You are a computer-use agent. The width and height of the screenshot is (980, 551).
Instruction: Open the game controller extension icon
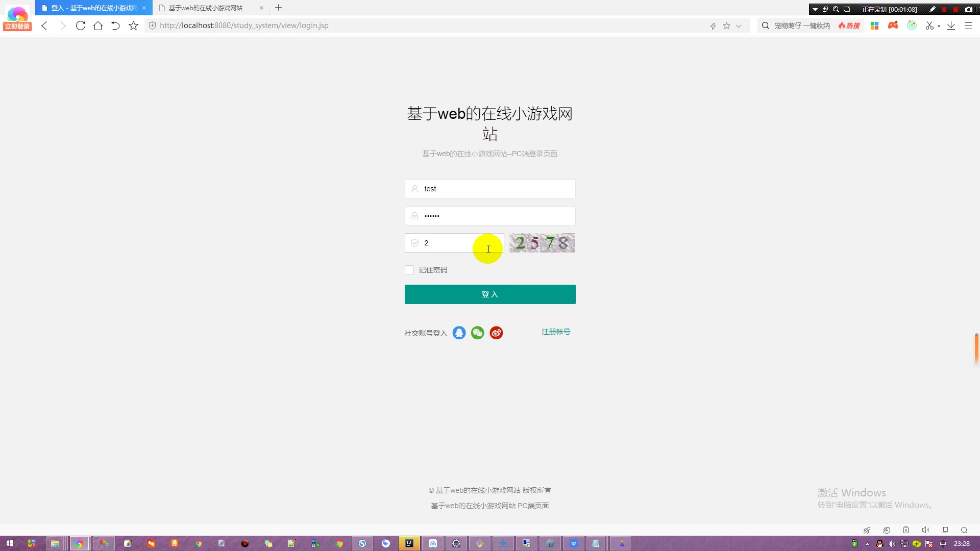pyautogui.click(x=893, y=25)
